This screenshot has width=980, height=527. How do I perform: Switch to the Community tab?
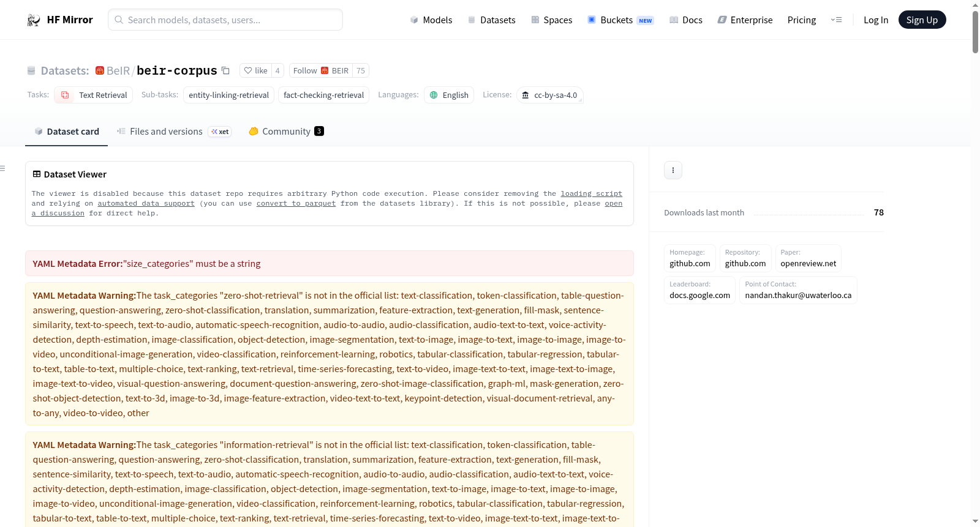(286, 131)
